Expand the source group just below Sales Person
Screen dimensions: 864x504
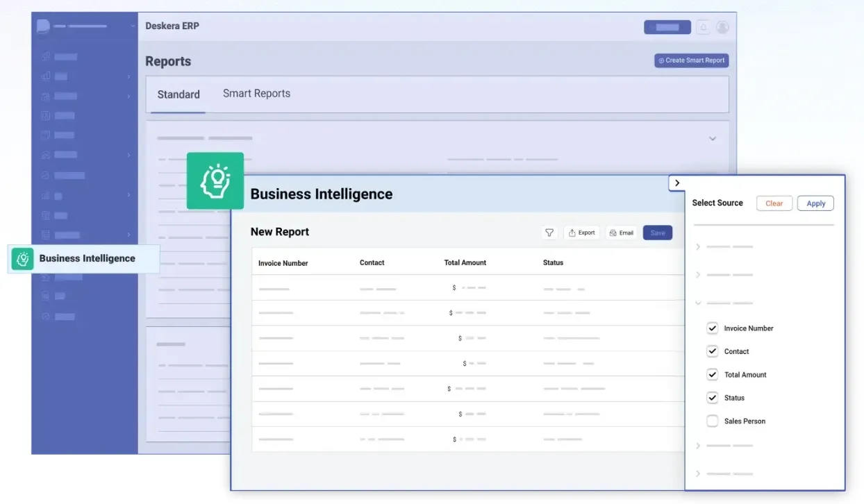pyautogui.click(x=698, y=446)
